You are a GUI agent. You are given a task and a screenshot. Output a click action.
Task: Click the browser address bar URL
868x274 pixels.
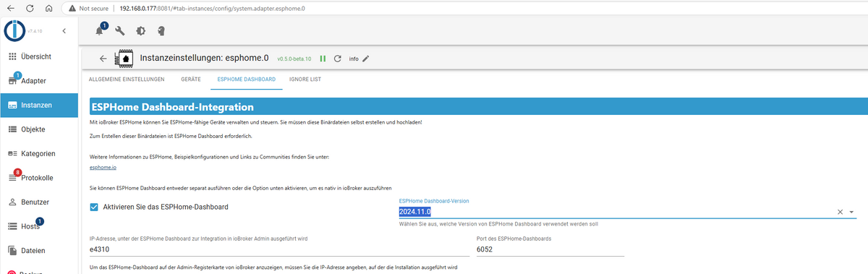211,8
